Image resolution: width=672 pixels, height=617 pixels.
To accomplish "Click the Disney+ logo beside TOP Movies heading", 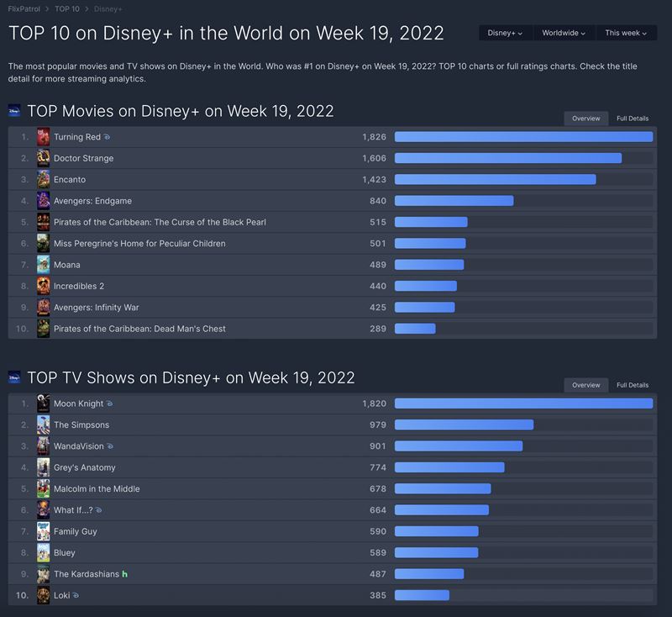I will (x=14, y=111).
